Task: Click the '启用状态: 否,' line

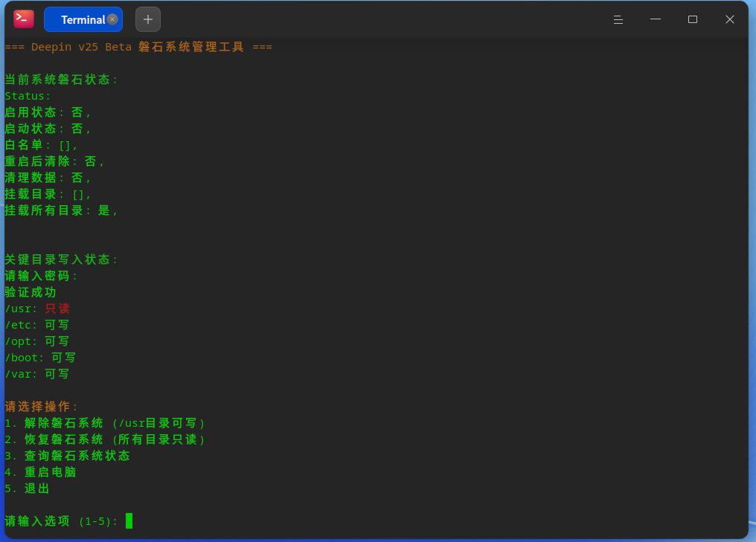Action: pyautogui.click(x=48, y=112)
